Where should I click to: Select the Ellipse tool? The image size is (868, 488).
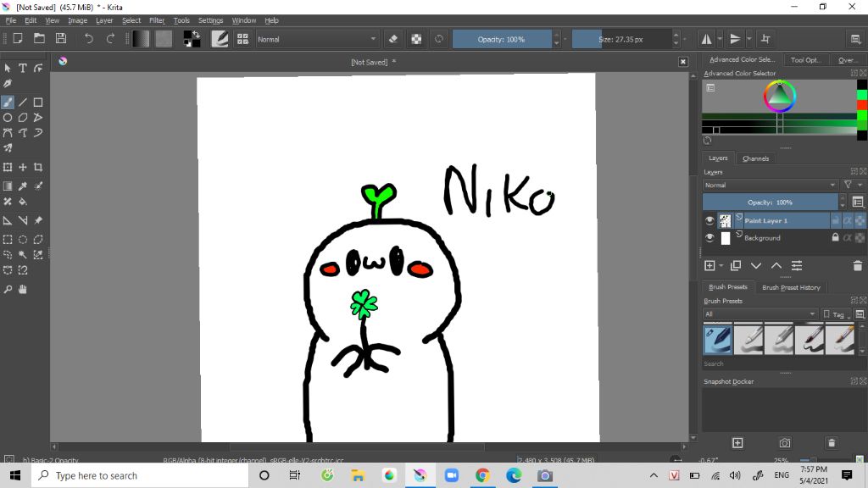8,117
